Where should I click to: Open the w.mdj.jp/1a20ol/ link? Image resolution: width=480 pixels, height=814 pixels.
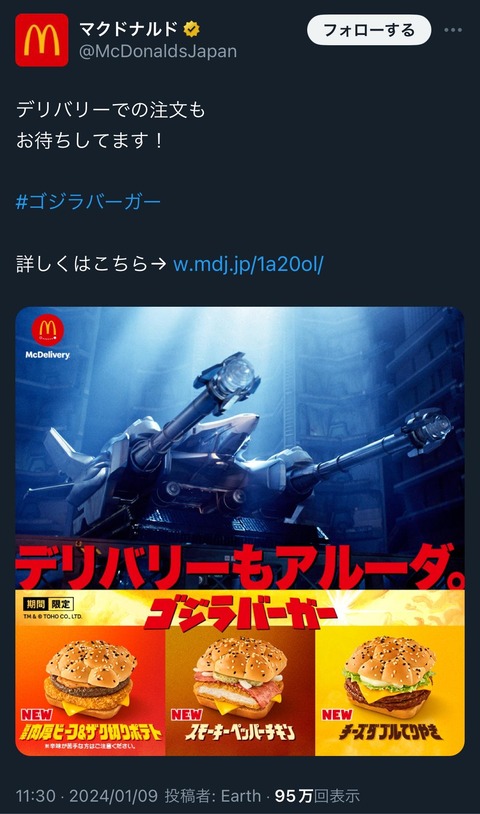click(248, 264)
